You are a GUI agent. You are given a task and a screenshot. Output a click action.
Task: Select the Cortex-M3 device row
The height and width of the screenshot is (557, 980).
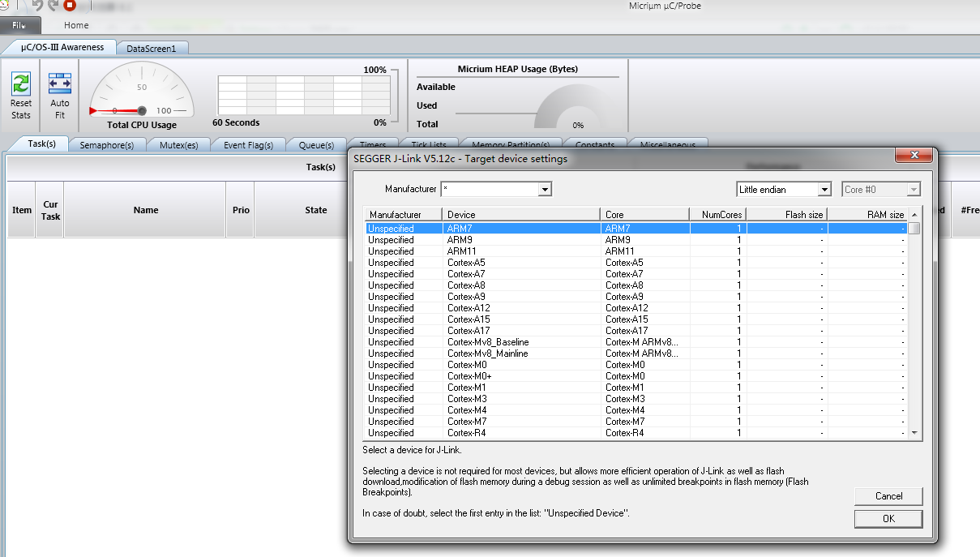(636, 399)
